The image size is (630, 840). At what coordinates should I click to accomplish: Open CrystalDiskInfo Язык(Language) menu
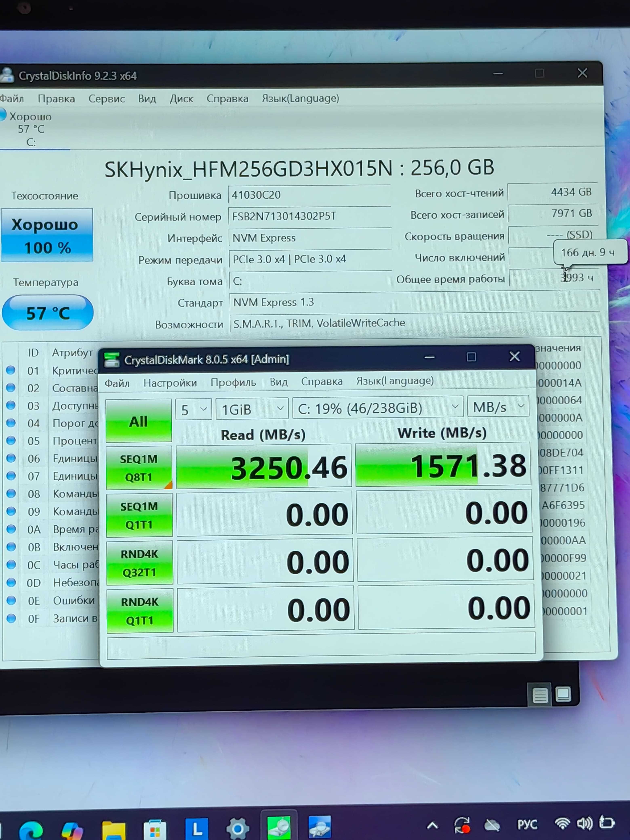coord(300,98)
